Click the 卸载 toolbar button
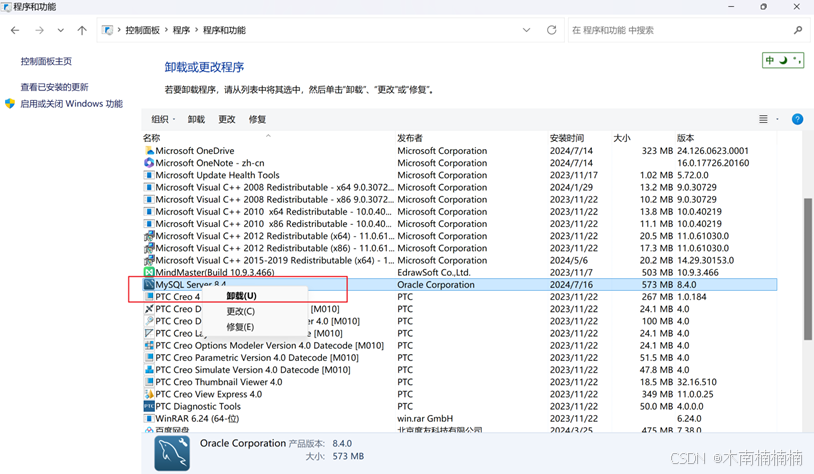 [x=196, y=119]
